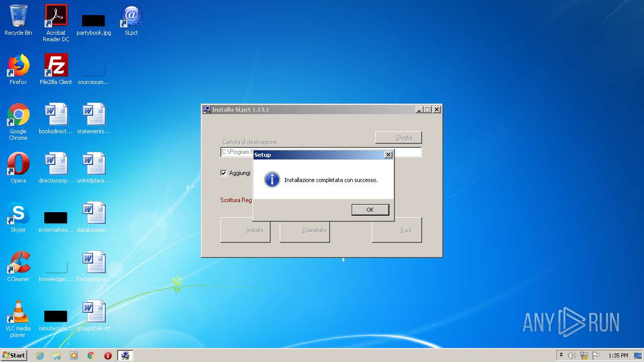Image resolution: width=644 pixels, height=362 pixels.
Task: Select the sourcesum... desktop file
Action: click(x=94, y=74)
